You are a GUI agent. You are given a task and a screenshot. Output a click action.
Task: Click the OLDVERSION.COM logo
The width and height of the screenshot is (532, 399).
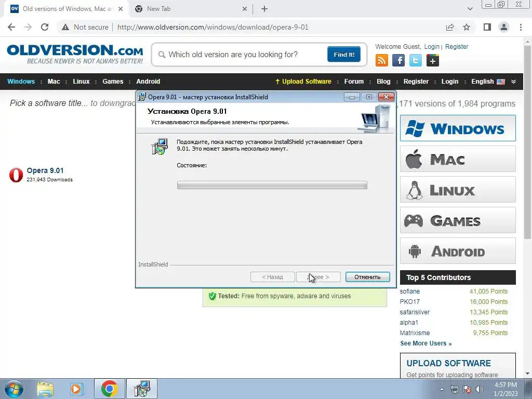pyautogui.click(x=75, y=54)
